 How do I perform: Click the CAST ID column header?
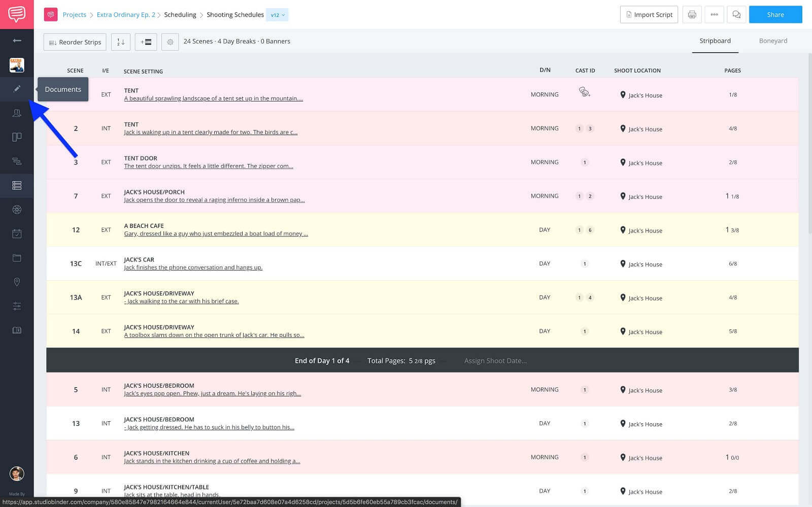[x=585, y=71]
